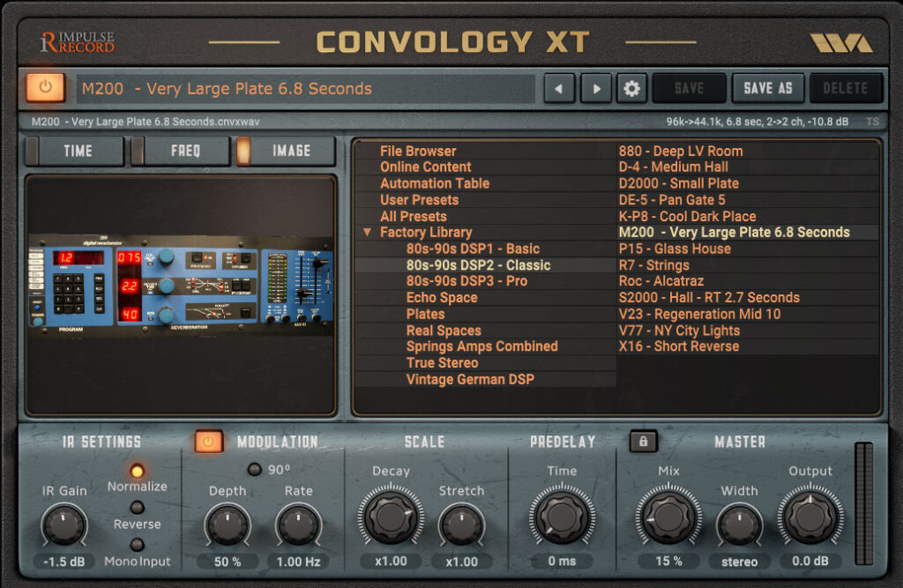Click the SAVE button

[x=689, y=89]
